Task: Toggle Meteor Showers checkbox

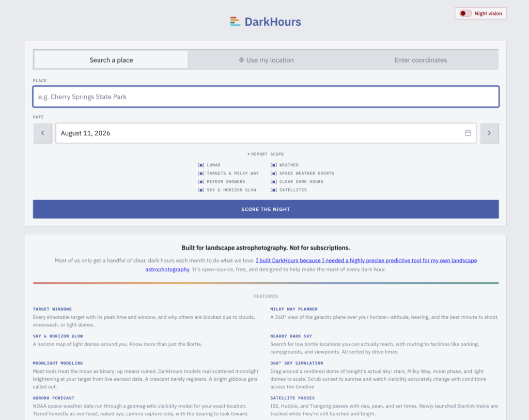Action: pyautogui.click(x=201, y=181)
